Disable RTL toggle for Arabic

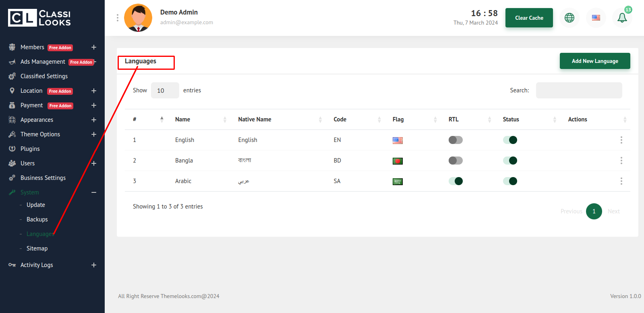point(456,181)
